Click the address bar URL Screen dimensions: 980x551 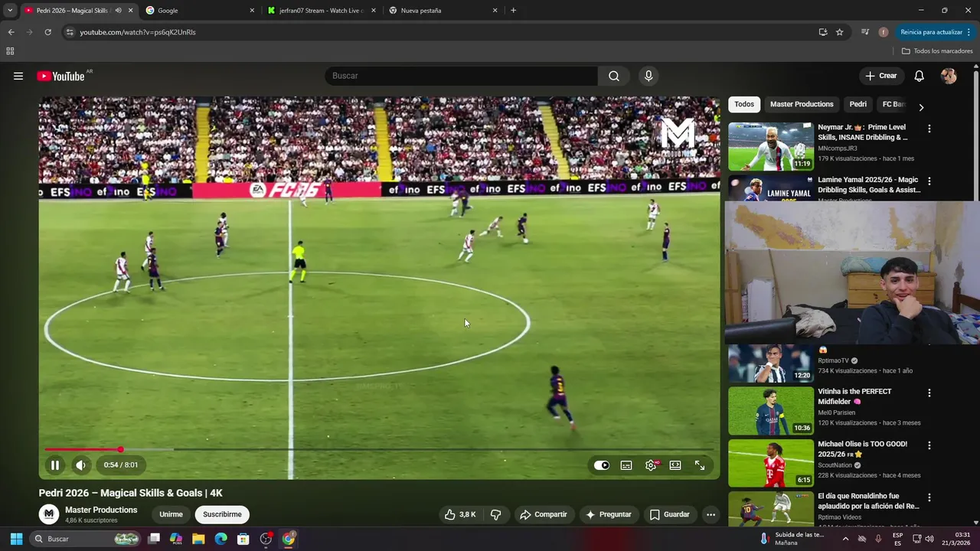(138, 32)
